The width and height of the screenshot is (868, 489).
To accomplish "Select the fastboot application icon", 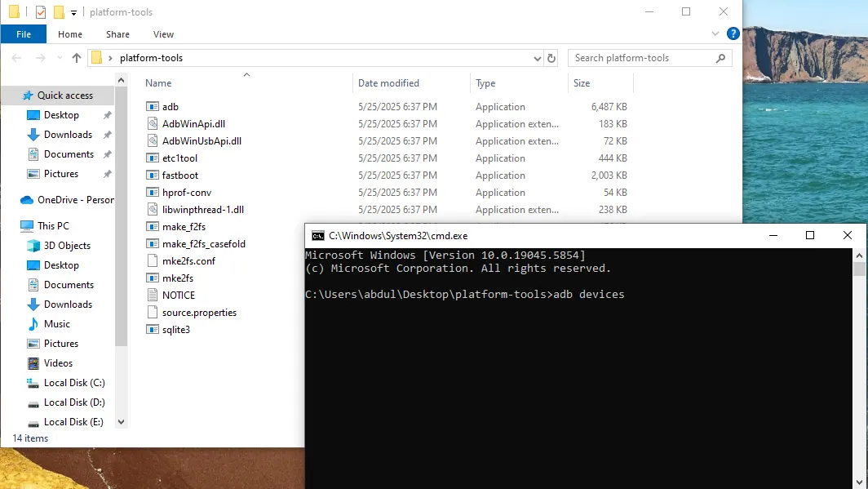I will 153,175.
